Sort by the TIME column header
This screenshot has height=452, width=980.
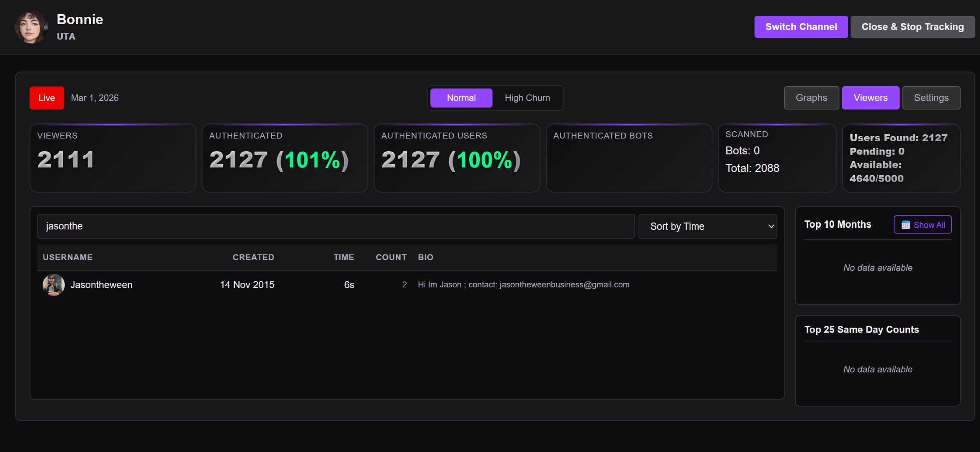(x=343, y=257)
